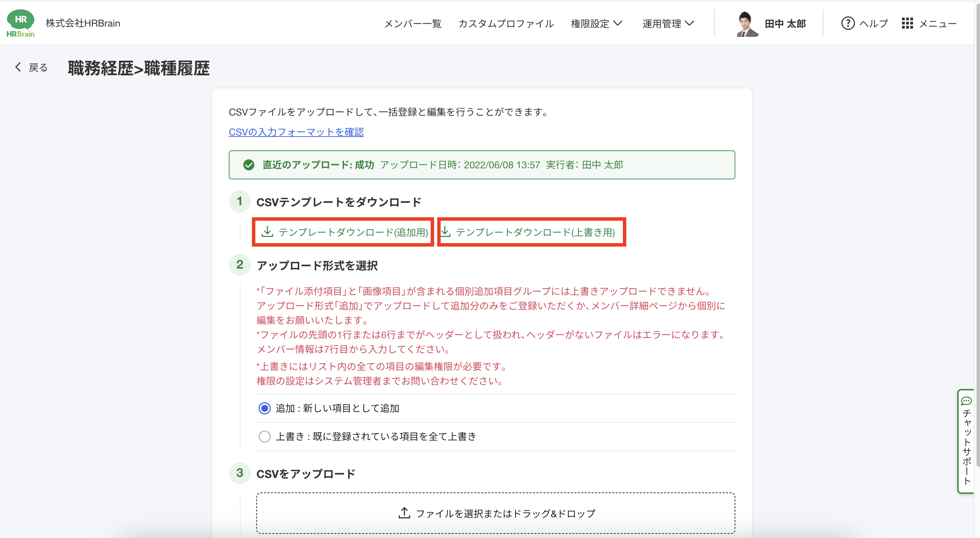Select the 追加 radio button
This screenshot has height=538, width=980.
click(x=264, y=408)
